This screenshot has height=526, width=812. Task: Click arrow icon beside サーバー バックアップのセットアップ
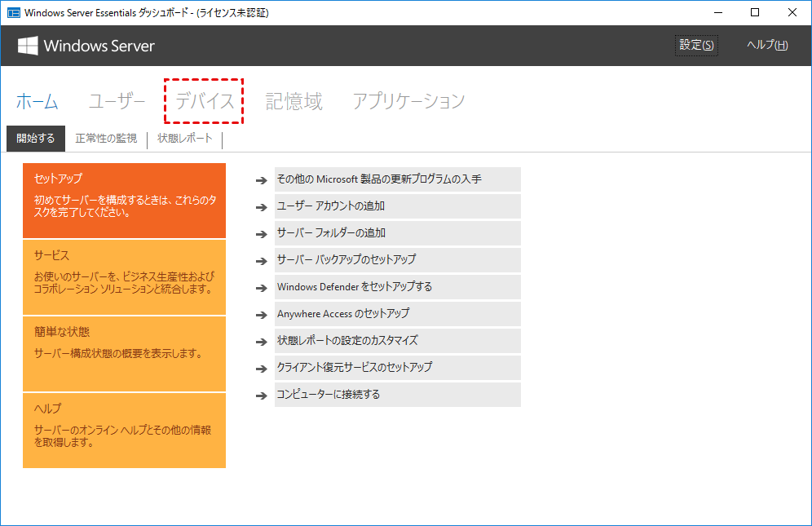[x=262, y=261]
